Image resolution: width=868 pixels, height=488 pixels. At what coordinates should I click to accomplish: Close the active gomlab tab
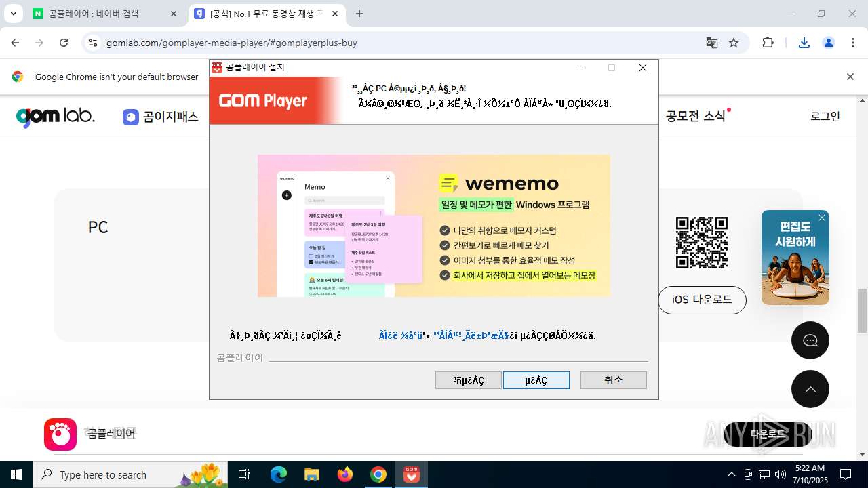click(x=334, y=14)
